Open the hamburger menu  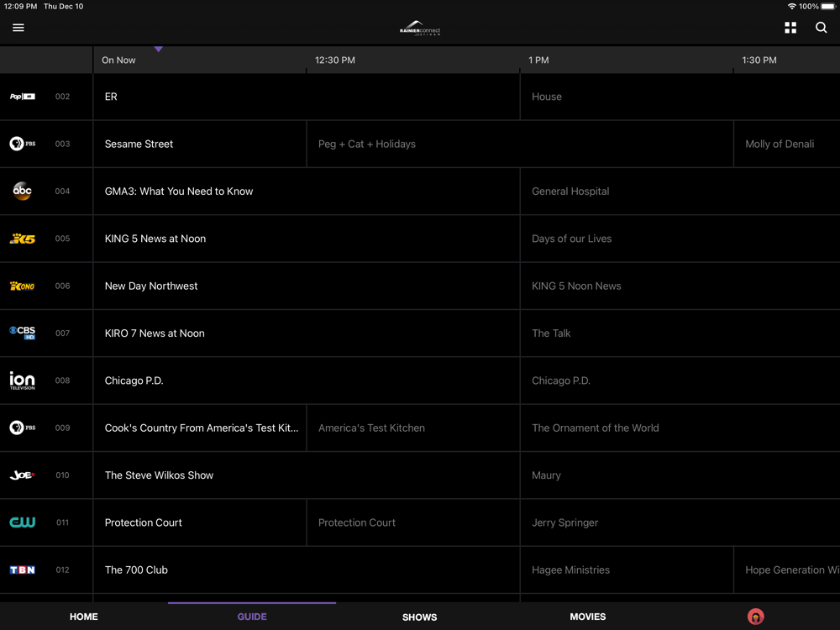[x=18, y=28]
